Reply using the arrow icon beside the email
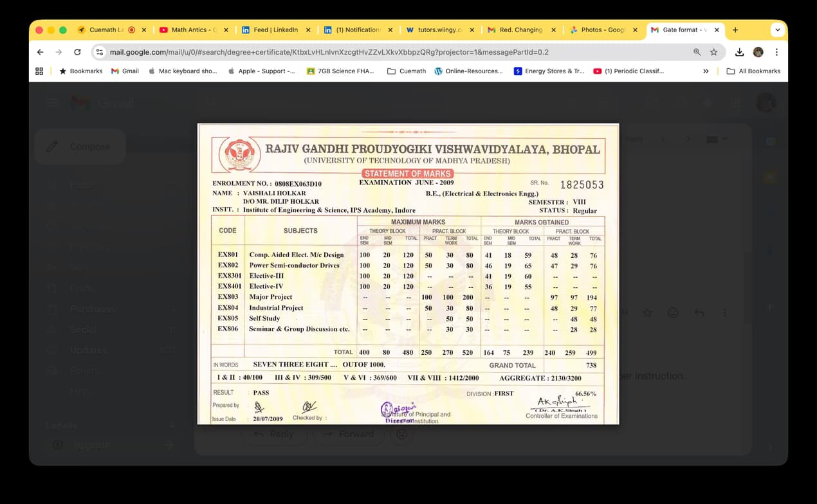This screenshot has width=817, height=504. point(699,313)
